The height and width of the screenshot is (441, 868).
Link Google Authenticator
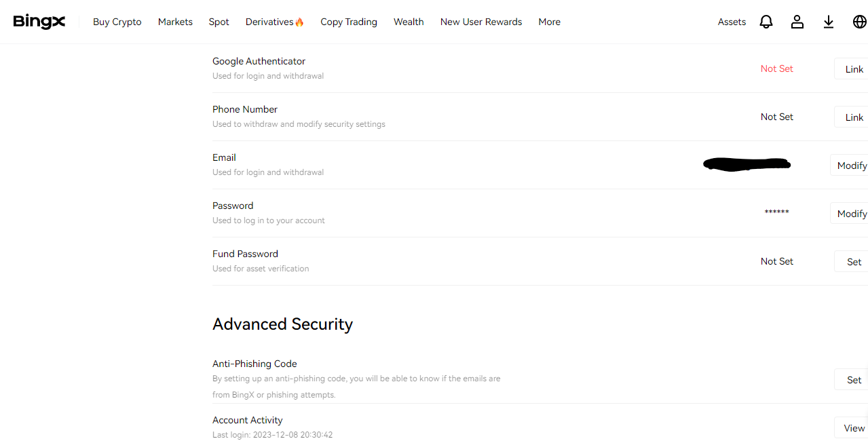854,69
